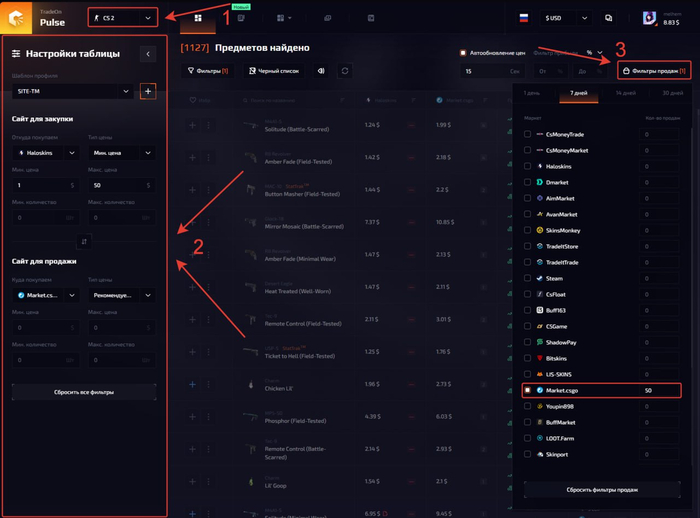Select the 30 дней period tab
This screenshot has height=518, width=700.
point(671,93)
